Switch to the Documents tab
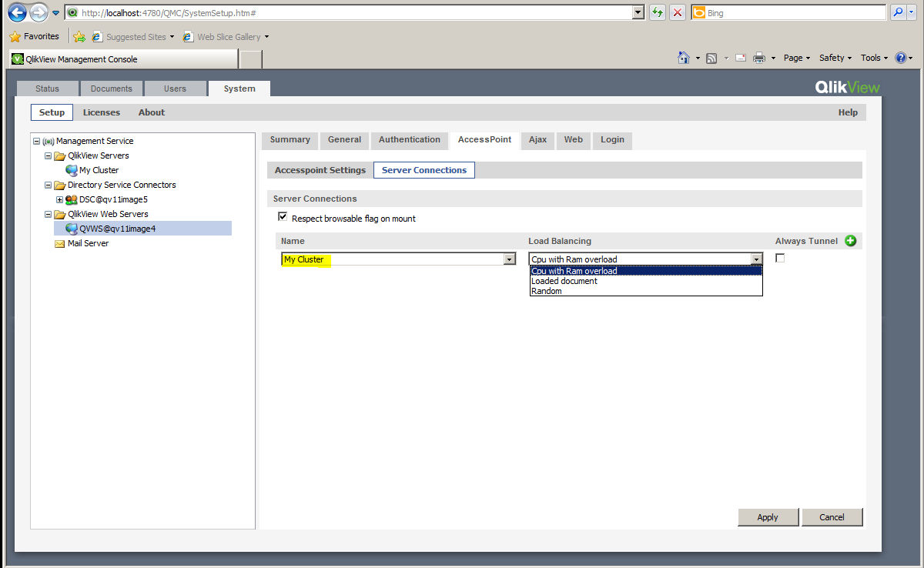Image resolution: width=924 pixels, height=568 pixels. tap(111, 88)
